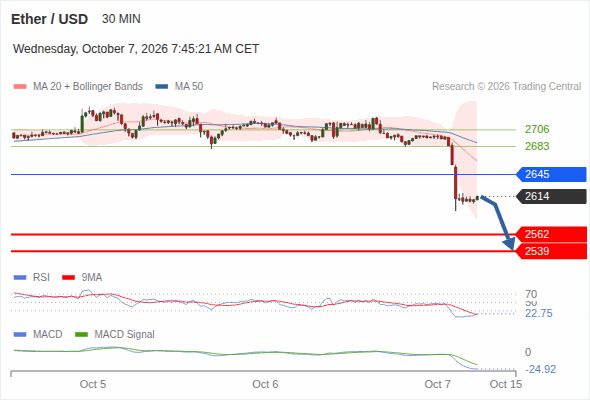This screenshot has height=400, width=590.
Task: Click the Research © 2026 Trading Central credit
Action: click(506, 87)
